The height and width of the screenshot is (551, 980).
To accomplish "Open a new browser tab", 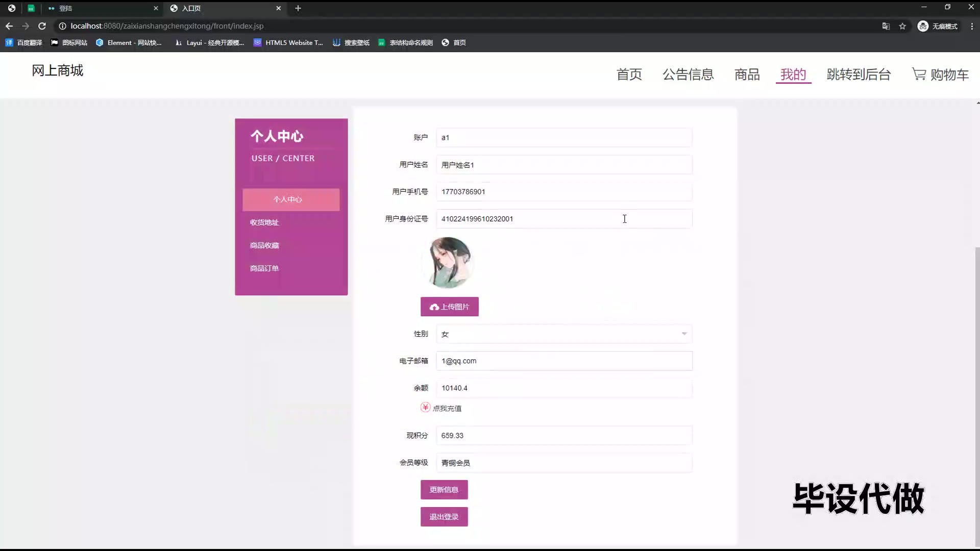I will tap(298, 8).
